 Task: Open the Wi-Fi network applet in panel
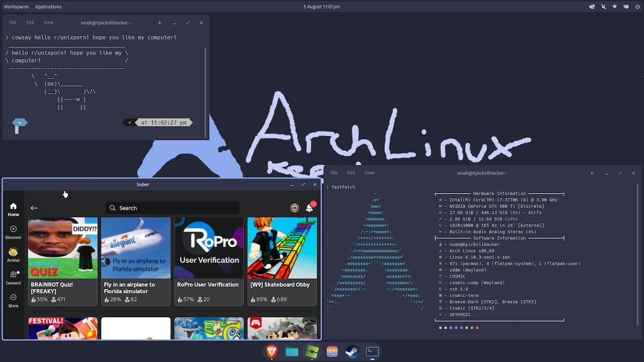point(615,7)
